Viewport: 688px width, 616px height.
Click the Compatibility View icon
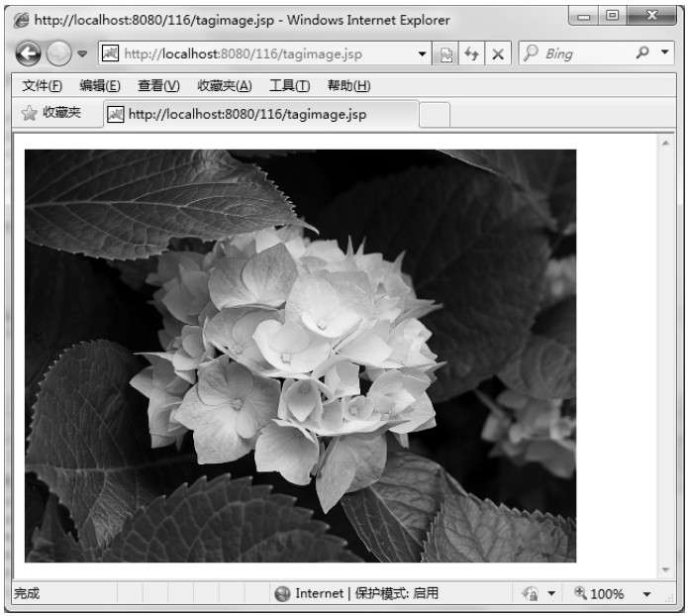[x=445, y=54]
